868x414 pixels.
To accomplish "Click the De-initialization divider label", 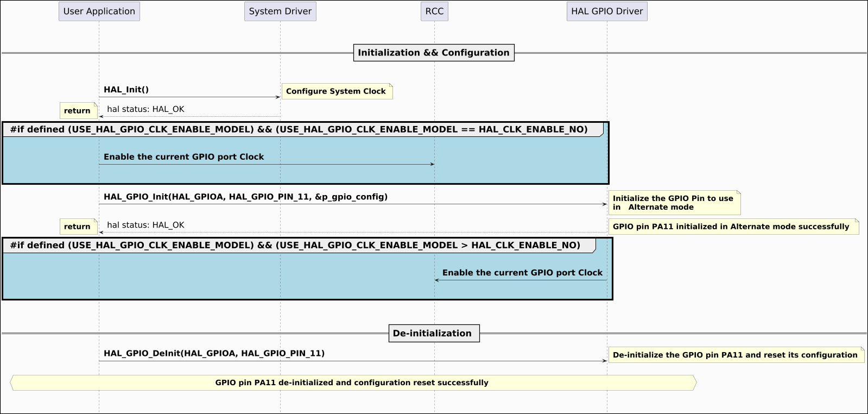I will [x=434, y=334].
